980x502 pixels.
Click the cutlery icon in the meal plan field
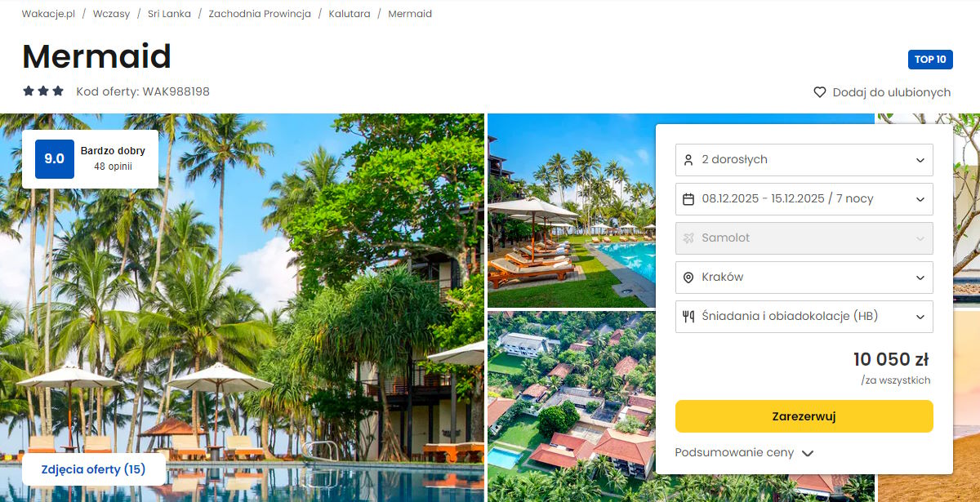(x=688, y=317)
